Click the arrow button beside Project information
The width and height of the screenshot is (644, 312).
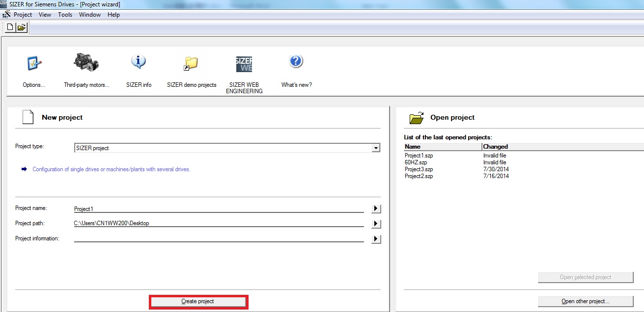376,239
